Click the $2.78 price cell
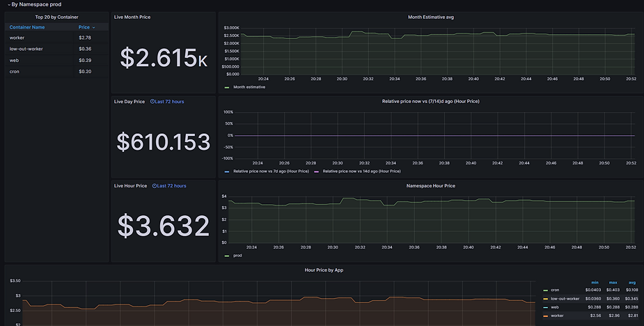Image resolution: width=644 pixels, height=326 pixels. pyautogui.click(x=85, y=38)
